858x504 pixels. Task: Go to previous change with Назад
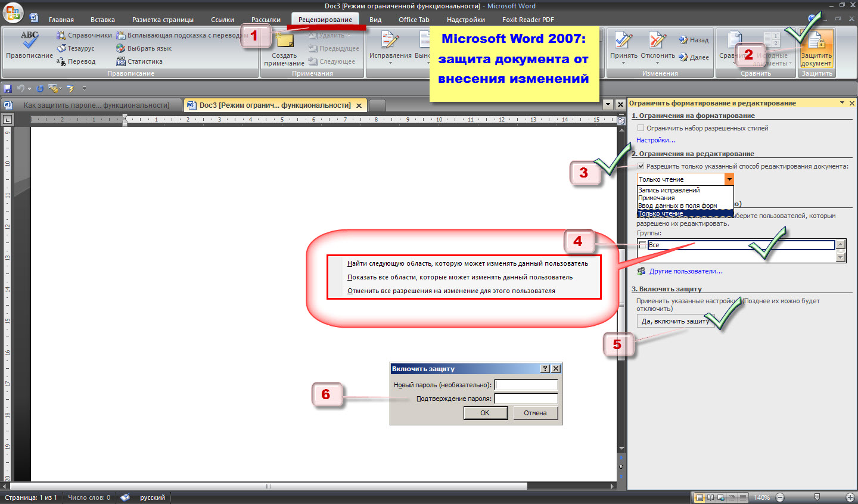pos(694,40)
